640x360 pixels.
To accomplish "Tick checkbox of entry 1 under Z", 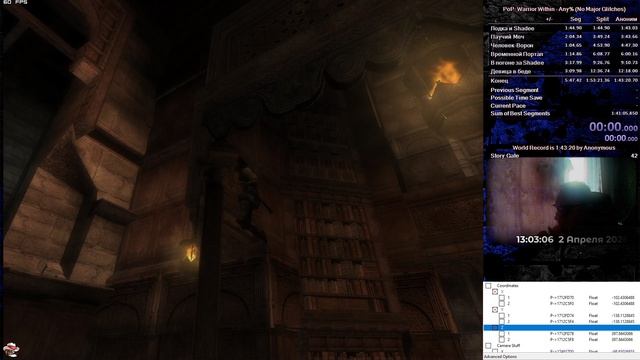I will click(x=502, y=334).
